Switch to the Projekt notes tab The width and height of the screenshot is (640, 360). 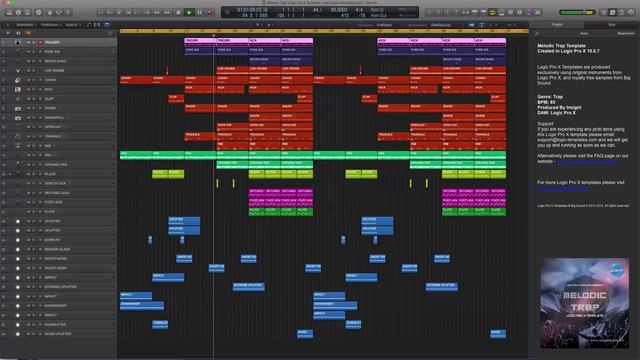557,25
